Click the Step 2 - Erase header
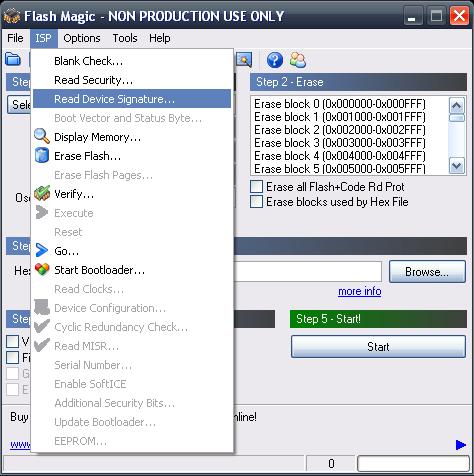The image size is (474, 476). point(358,82)
